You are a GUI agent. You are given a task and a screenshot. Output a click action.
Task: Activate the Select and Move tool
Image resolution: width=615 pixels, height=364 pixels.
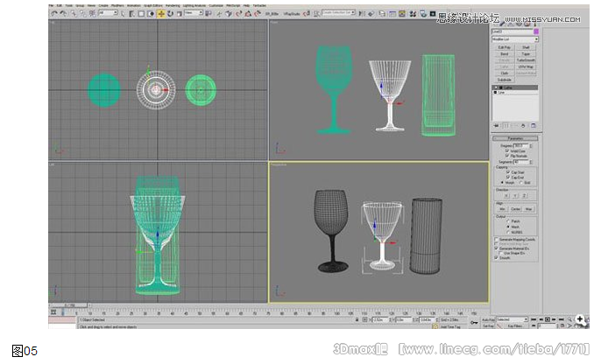click(161, 14)
